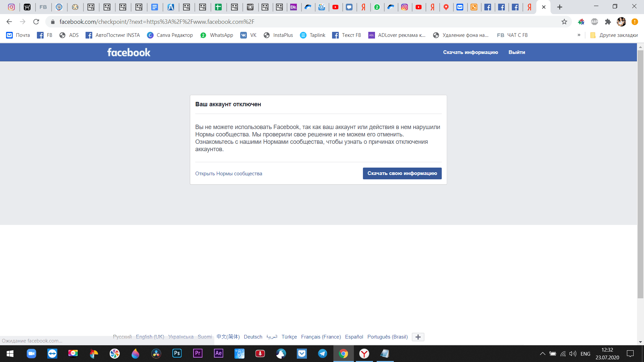Viewport: 644px width, 362px height.
Task: Switch to the shopping cart tab
Action: (27, 7)
